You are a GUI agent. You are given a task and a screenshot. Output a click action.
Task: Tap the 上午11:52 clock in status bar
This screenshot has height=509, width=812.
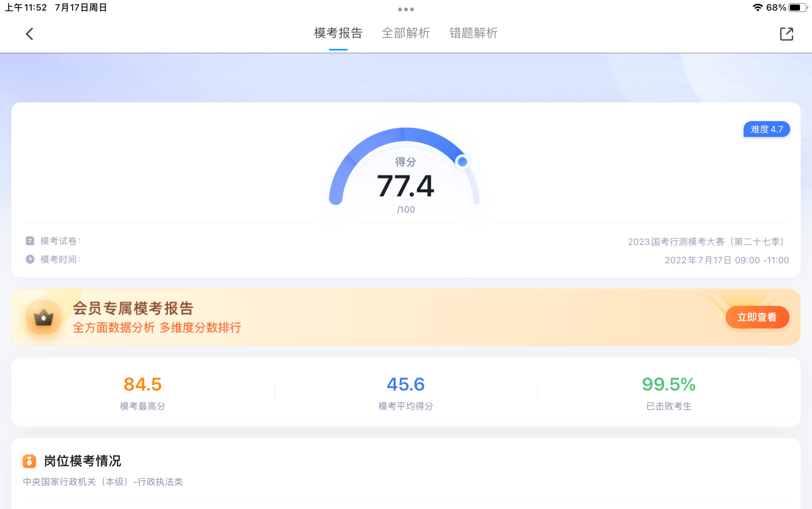pos(26,8)
